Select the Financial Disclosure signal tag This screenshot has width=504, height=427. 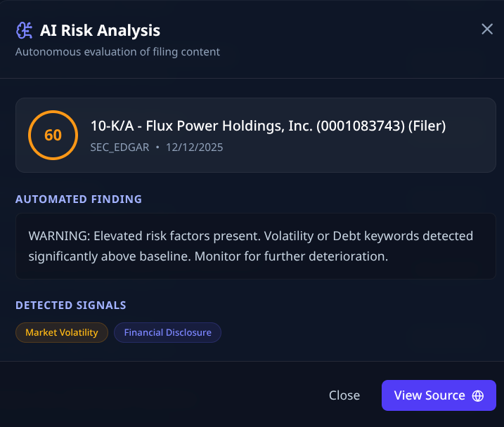167,332
